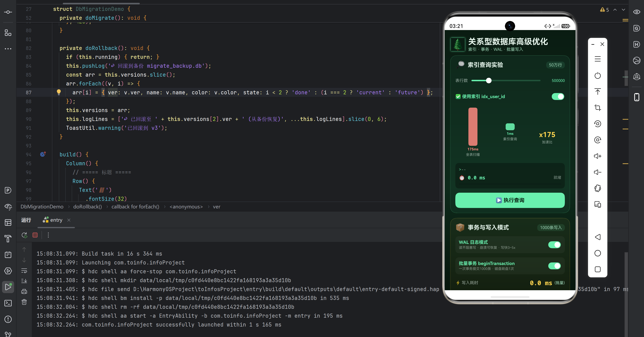The width and height of the screenshot is (644, 337).
Task: Click the green 索引查询 1ms bar
Action: (510, 127)
